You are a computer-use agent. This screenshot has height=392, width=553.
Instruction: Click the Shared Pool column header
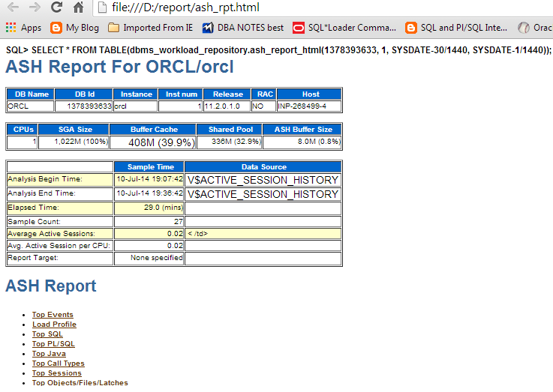[230, 129]
